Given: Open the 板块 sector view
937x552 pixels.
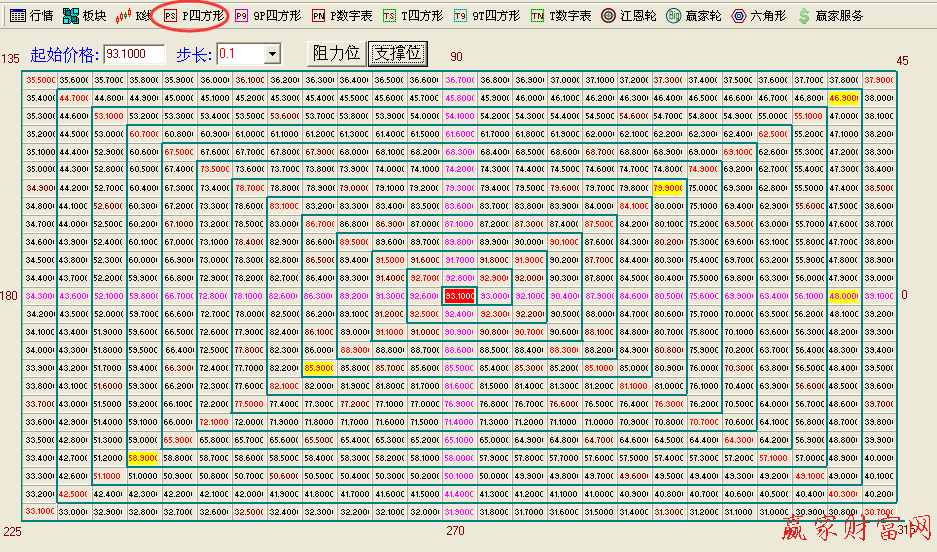Looking at the screenshot, I should (x=84, y=16).
